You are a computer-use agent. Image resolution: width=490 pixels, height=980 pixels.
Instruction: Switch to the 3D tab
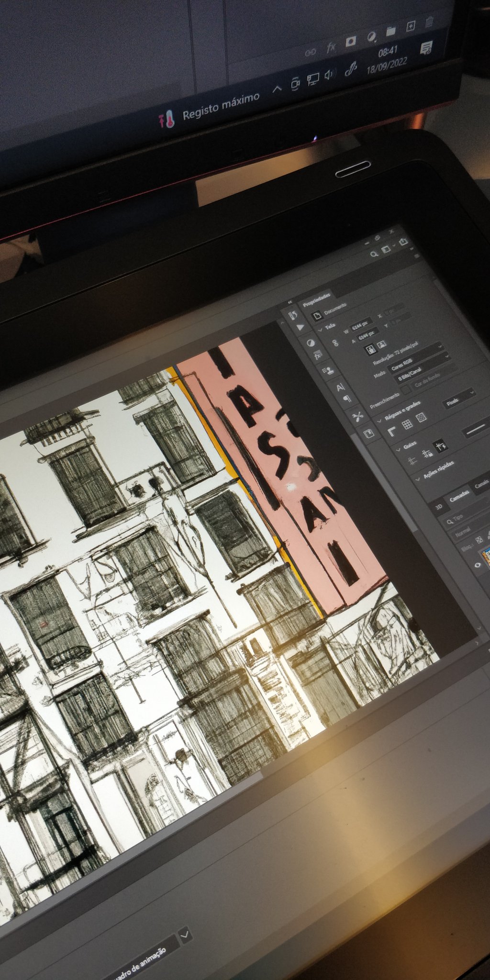click(x=439, y=507)
